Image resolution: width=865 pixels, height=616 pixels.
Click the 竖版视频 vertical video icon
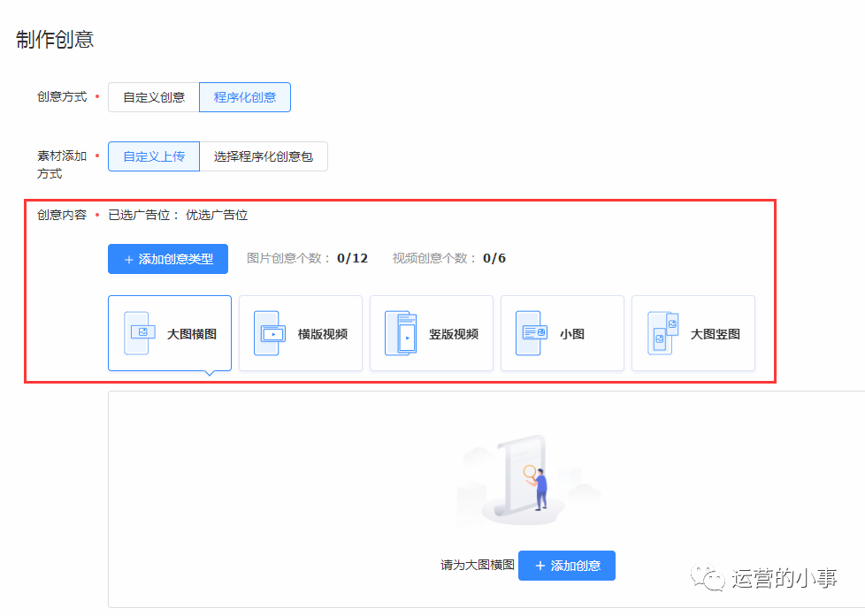click(400, 333)
